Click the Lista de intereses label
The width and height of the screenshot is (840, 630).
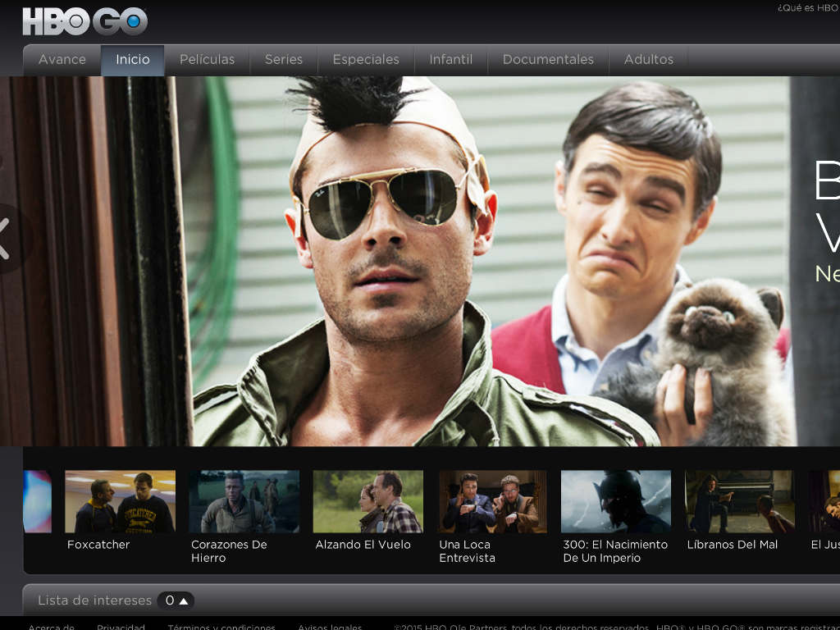[95, 600]
